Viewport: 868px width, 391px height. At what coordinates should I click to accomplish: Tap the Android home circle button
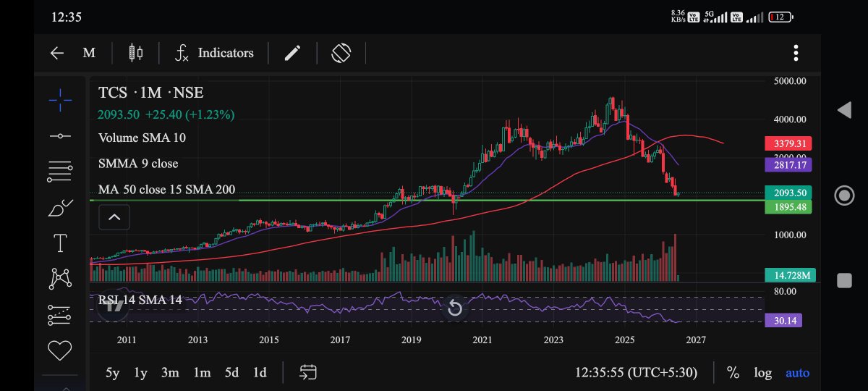coord(843,195)
